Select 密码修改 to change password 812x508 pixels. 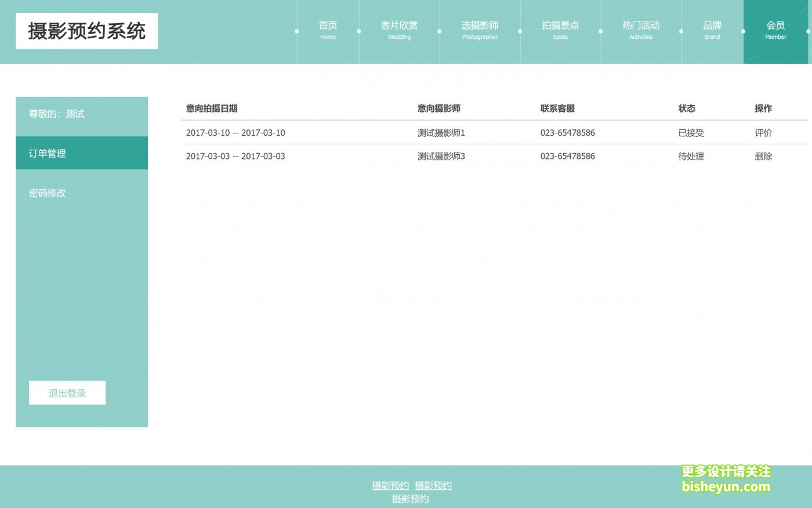pos(47,193)
